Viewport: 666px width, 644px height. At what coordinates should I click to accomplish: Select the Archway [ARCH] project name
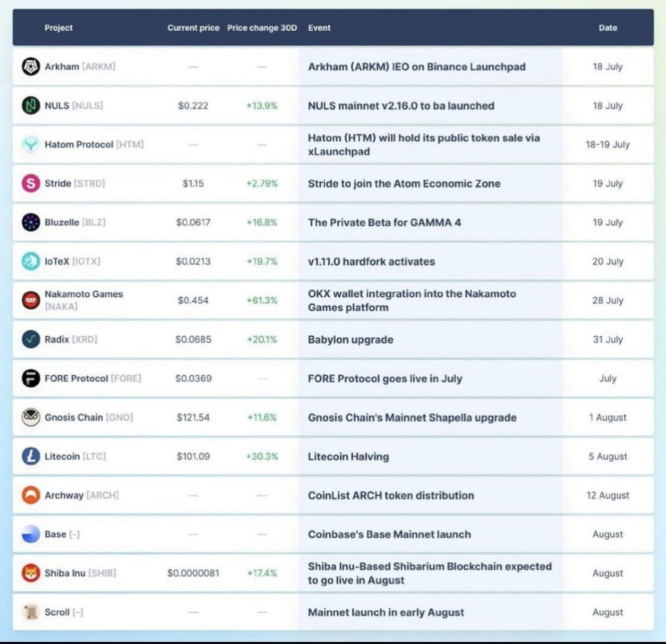click(82, 495)
